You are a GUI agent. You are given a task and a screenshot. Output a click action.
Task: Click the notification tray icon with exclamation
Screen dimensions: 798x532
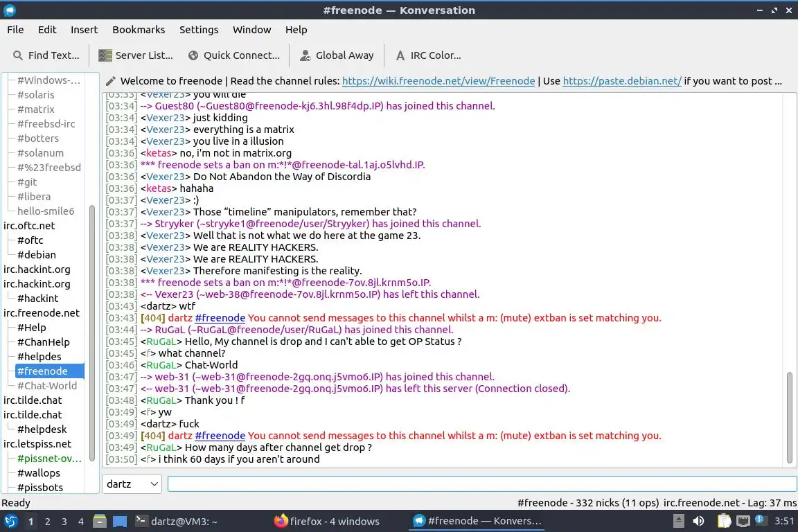(760, 520)
